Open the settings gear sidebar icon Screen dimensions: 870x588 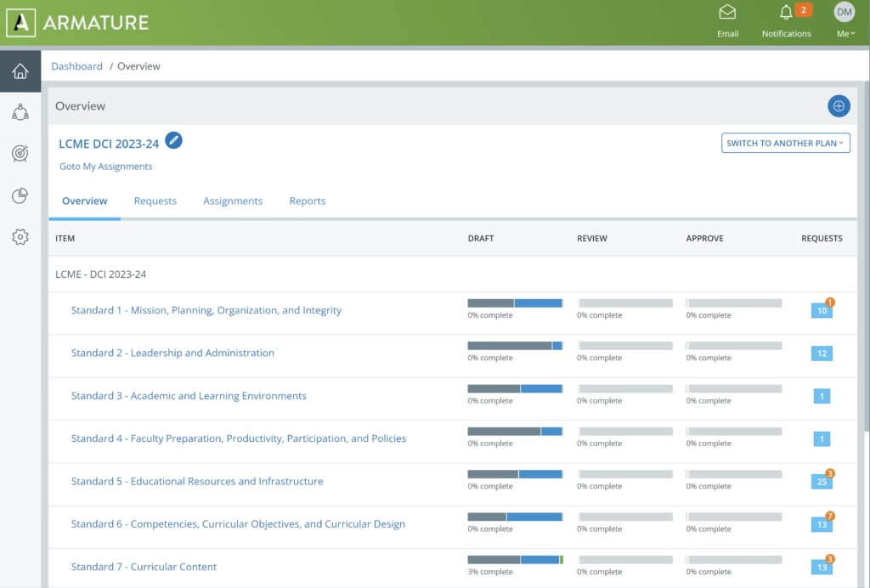(20, 237)
